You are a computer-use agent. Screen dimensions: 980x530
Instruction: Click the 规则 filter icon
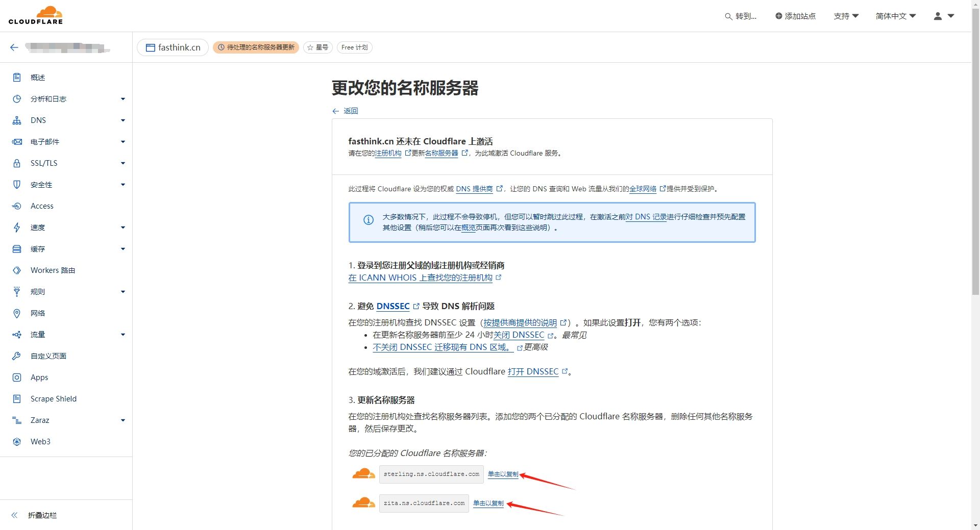[x=17, y=292]
